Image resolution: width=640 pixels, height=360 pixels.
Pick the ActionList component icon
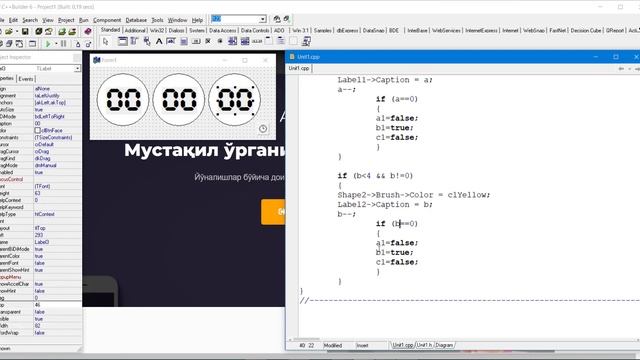coord(306,41)
